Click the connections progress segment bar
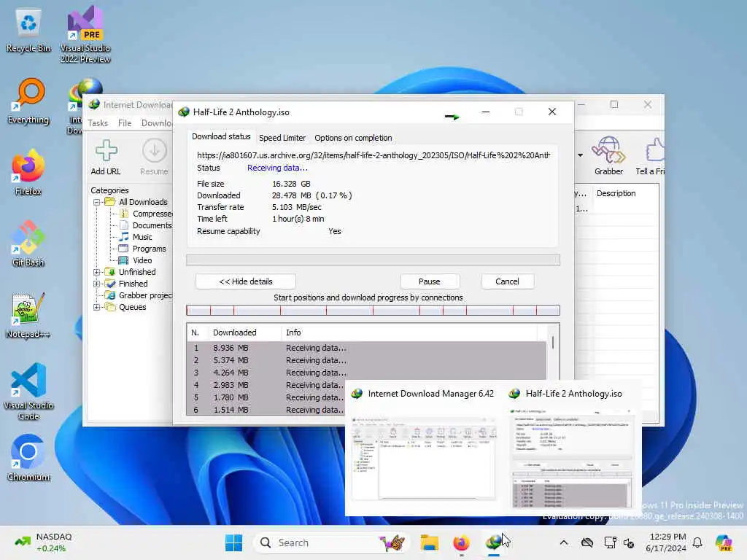Viewport: 747px width, 560px height. tap(373, 311)
